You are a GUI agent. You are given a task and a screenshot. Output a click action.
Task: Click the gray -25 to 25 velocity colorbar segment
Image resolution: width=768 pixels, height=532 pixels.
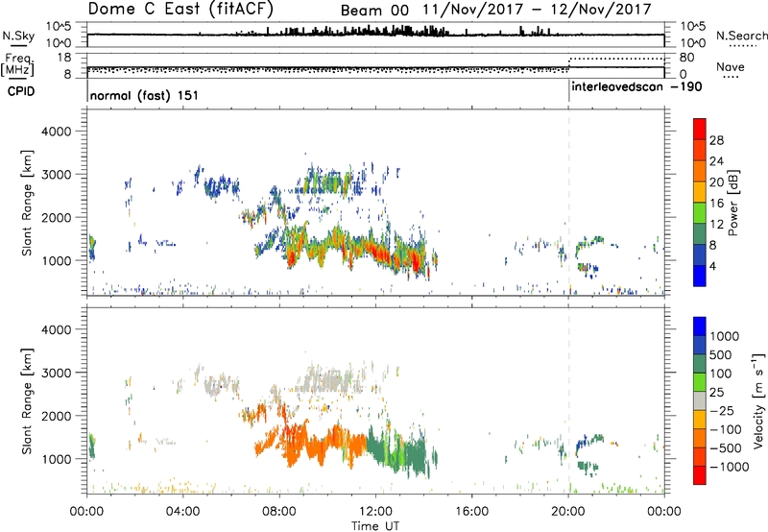click(x=700, y=400)
